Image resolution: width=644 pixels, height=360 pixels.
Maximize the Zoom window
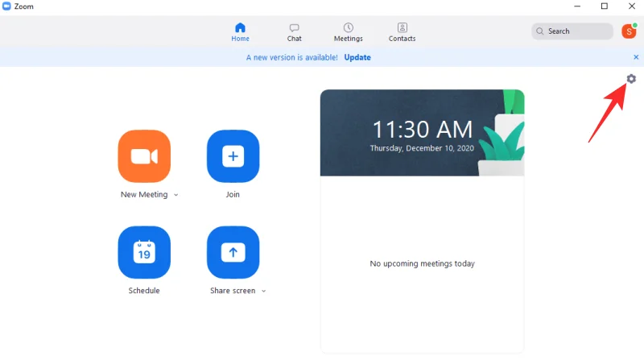[x=605, y=6]
